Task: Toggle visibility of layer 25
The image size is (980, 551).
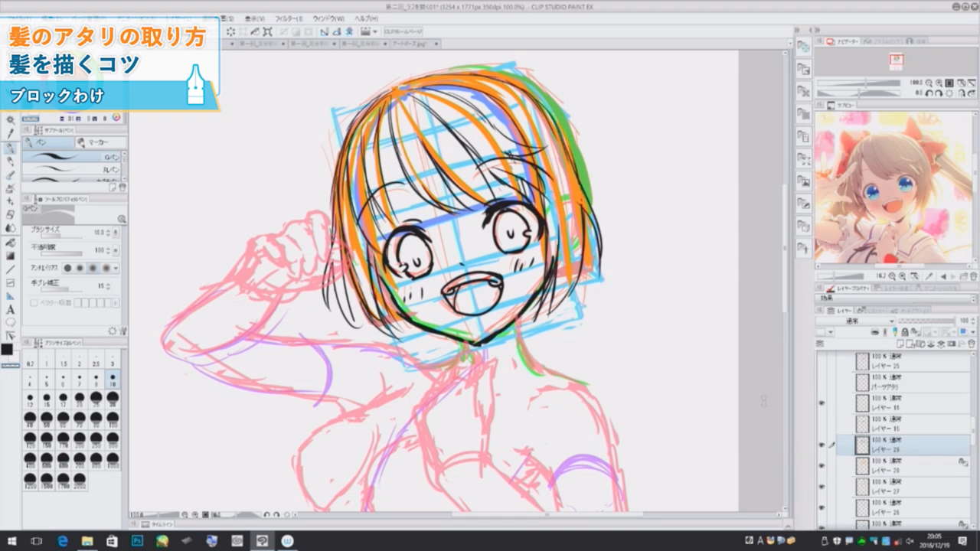Action: coord(822,360)
